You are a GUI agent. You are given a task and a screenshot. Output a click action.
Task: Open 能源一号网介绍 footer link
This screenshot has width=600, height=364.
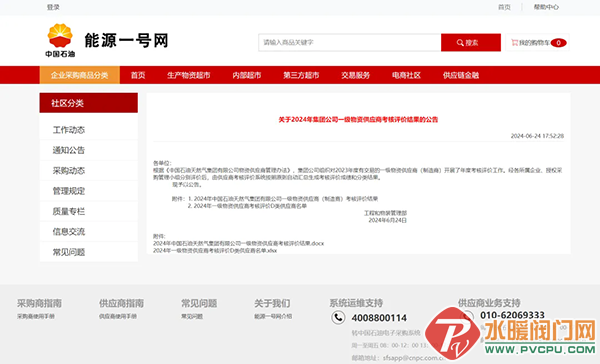[x=273, y=316]
